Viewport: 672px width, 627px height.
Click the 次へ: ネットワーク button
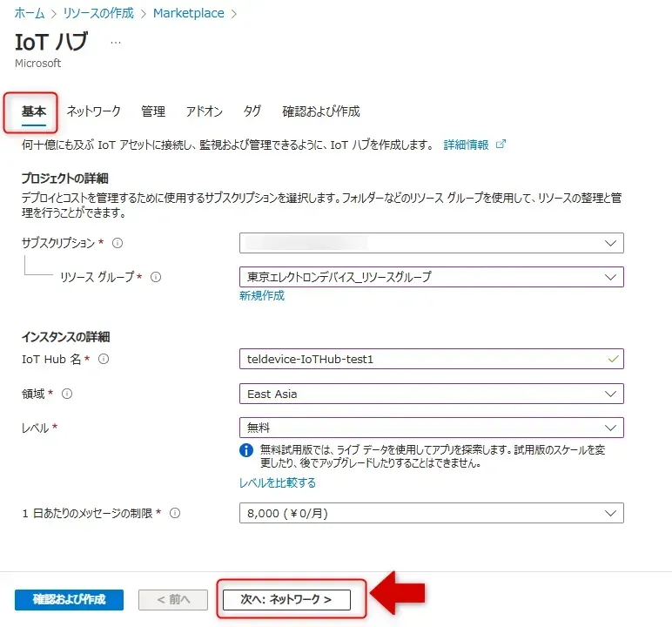coord(286,599)
